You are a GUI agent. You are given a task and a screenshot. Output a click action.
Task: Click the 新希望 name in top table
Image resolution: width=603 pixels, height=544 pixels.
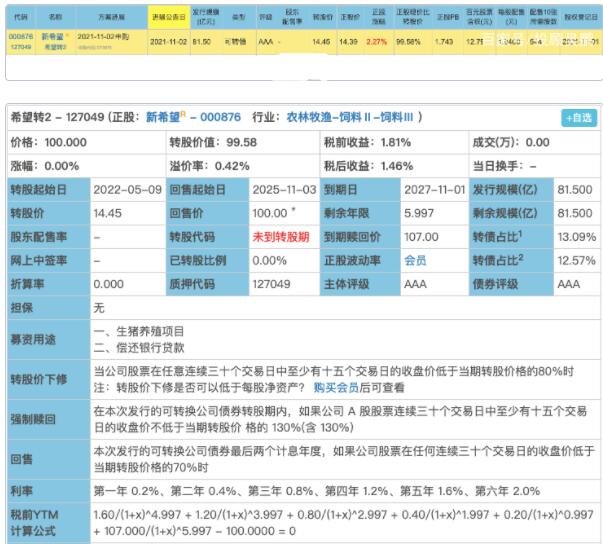(52, 37)
